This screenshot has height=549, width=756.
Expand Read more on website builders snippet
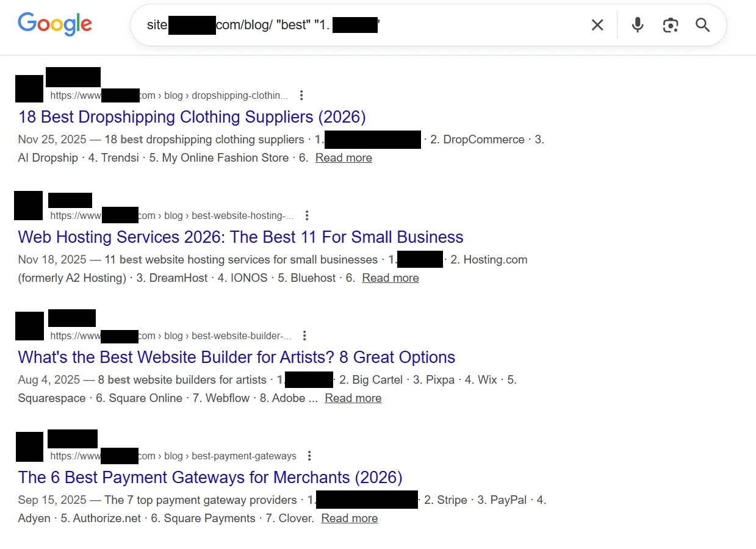[x=353, y=398]
